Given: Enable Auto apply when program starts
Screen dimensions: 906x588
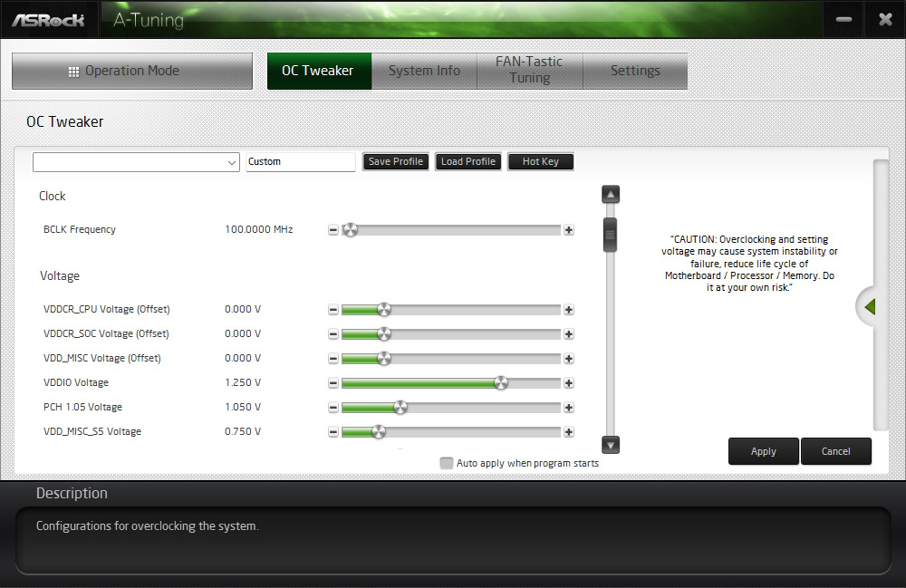Looking at the screenshot, I should pyautogui.click(x=446, y=463).
